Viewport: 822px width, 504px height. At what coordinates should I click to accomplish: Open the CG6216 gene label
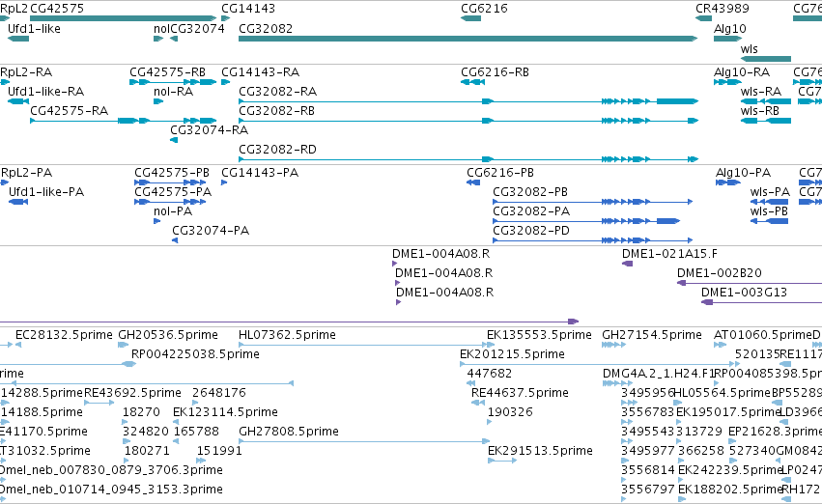(484, 9)
